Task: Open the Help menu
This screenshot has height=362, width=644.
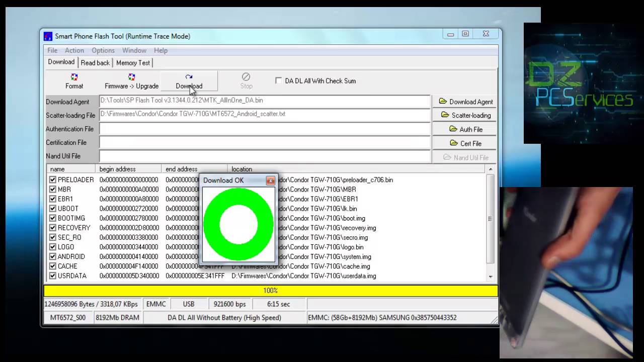Action: (160, 50)
